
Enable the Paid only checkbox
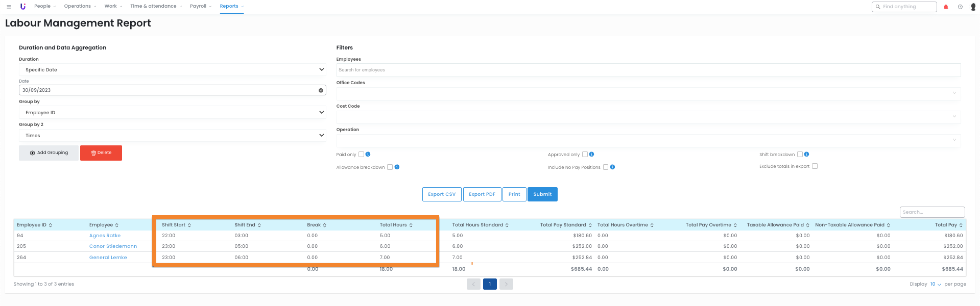coord(361,155)
